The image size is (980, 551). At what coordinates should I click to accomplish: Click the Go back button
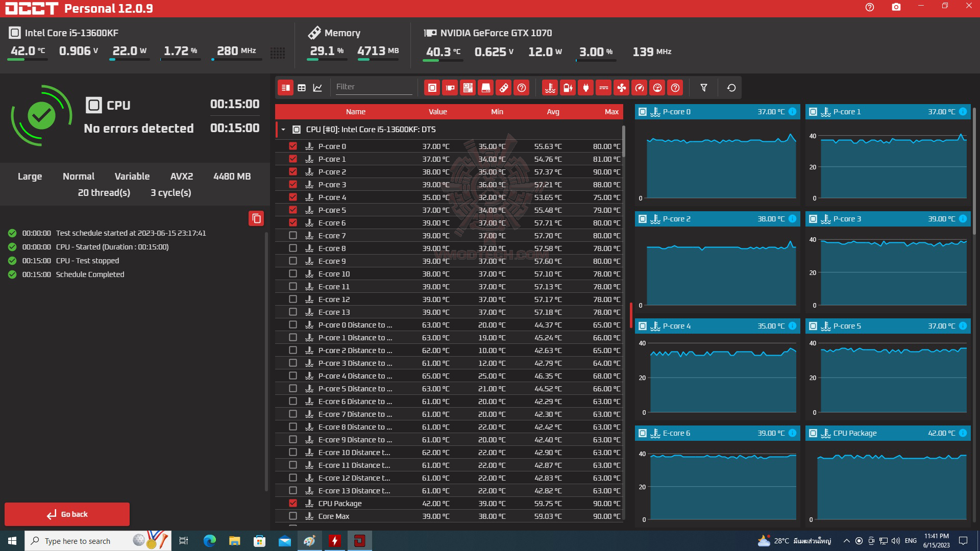click(67, 514)
